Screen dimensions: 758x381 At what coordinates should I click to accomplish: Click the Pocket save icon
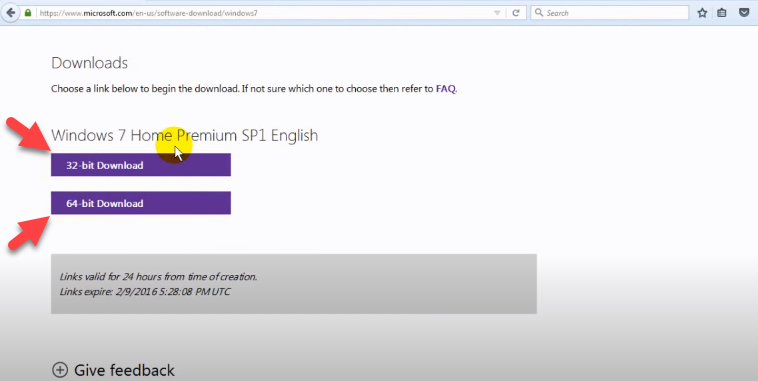(x=744, y=13)
